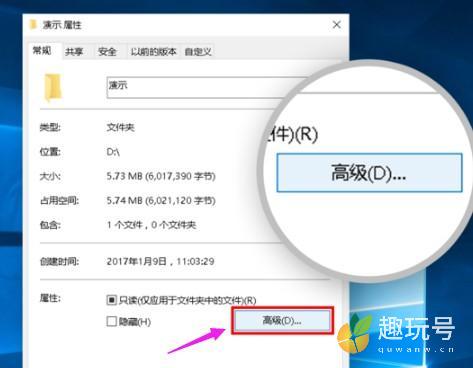The height and width of the screenshot is (368, 473).
Task: Select the size value 5.73 MB
Action: (x=161, y=176)
